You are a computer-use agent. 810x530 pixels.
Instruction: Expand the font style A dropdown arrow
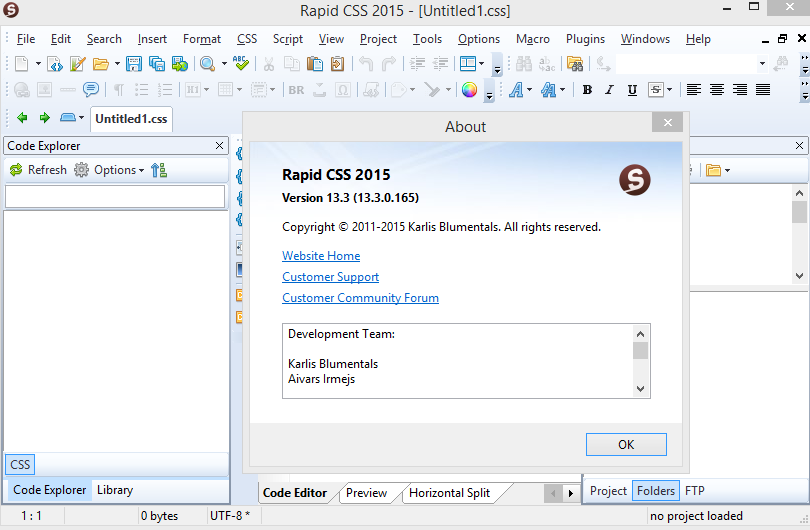(x=529, y=90)
